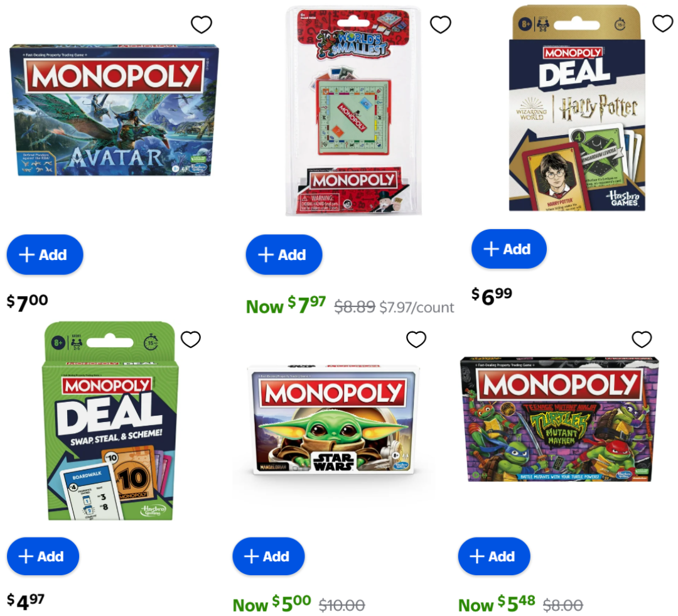Favorite the Monopoly Avatar game with heart
This screenshot has height=616, width=678.
(x=202, y=24)
